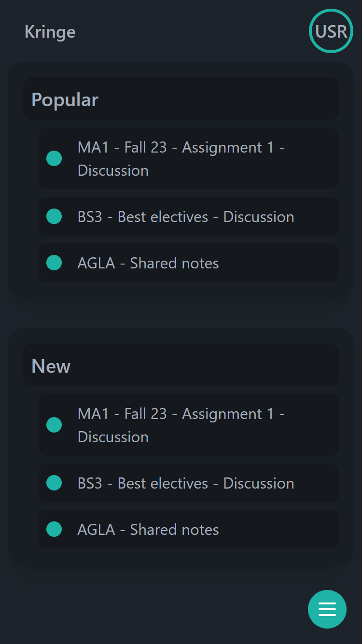The image size is (362, 644).
Task: Click the empty header bar right of New heading
Action: coord(217,365)
